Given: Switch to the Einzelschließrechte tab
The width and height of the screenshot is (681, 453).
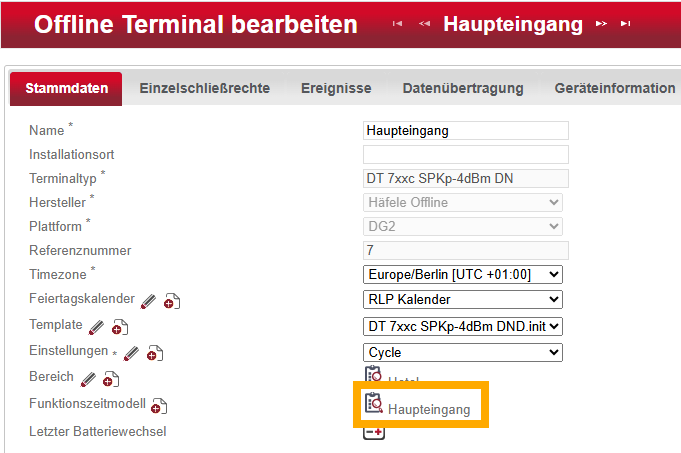Looking at the screenshot, I should coord(204,88).
